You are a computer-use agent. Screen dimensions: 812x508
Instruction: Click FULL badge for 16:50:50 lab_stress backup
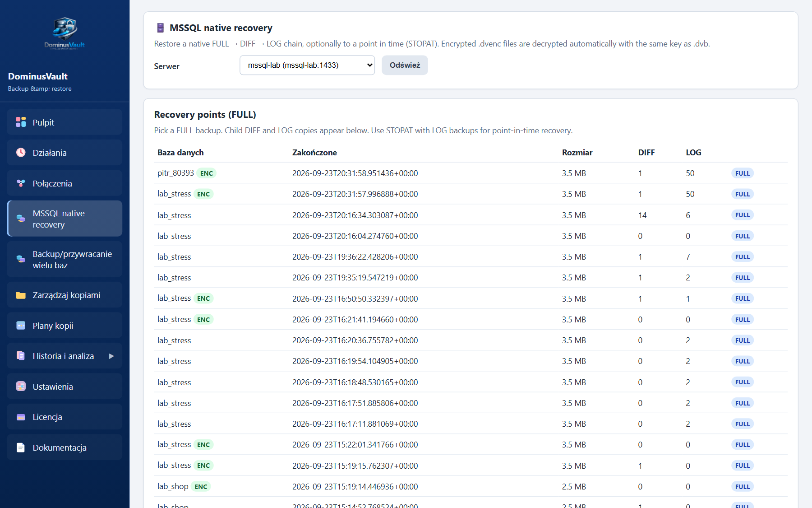pyautogui.click(x=742, y=298)
